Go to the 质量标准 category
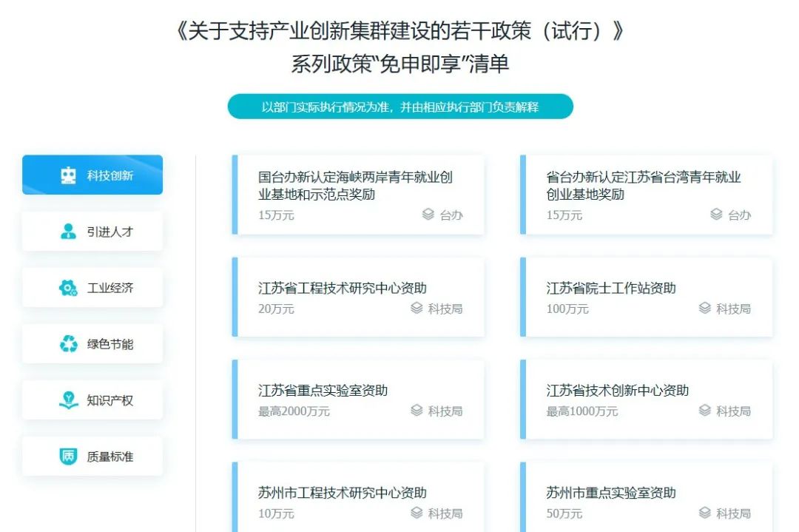This screenshot has width=799, height=532. point(92,457)
